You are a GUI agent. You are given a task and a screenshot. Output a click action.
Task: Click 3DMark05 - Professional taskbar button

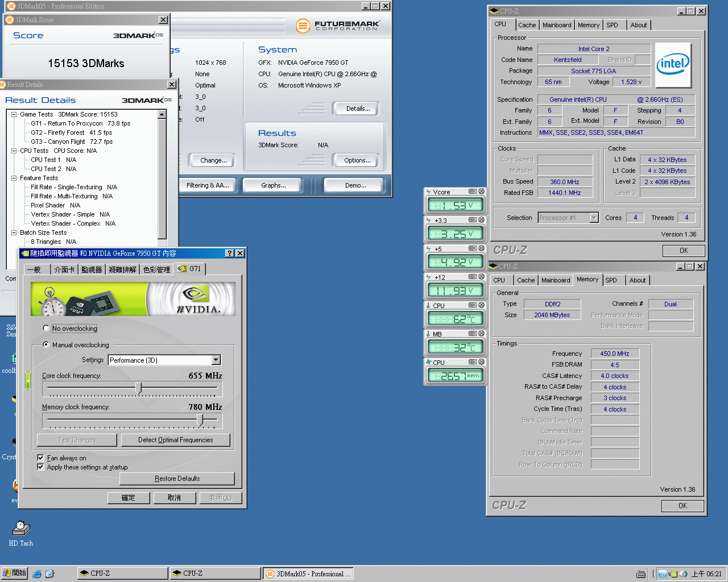coord(308,573)
